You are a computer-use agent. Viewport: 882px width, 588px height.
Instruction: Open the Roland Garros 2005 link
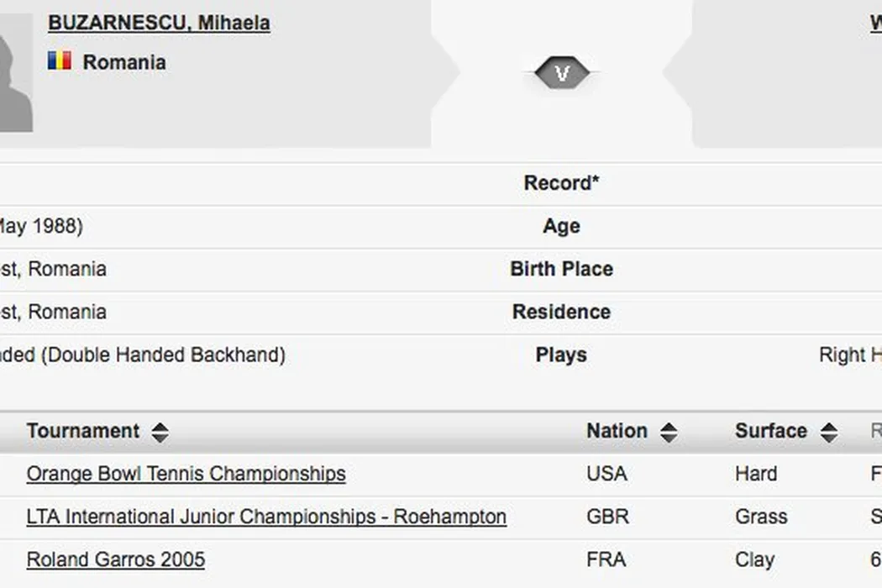116,559
